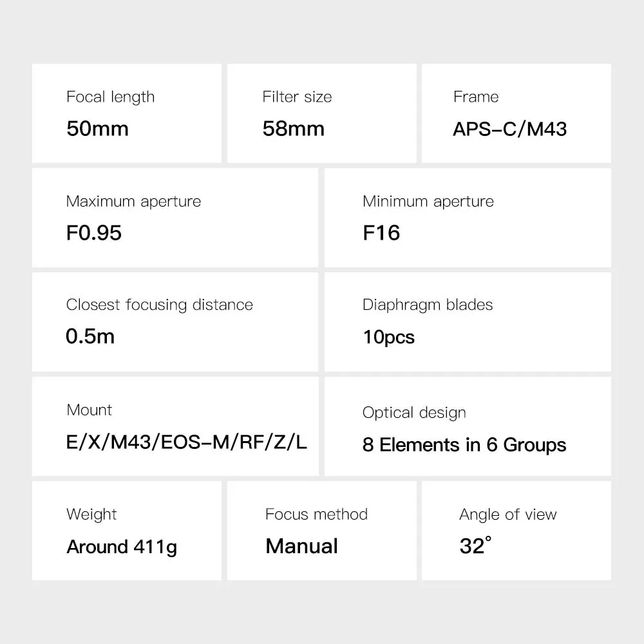
Task: Click the Minimum aperture label
Action: (x=428, y=202)
